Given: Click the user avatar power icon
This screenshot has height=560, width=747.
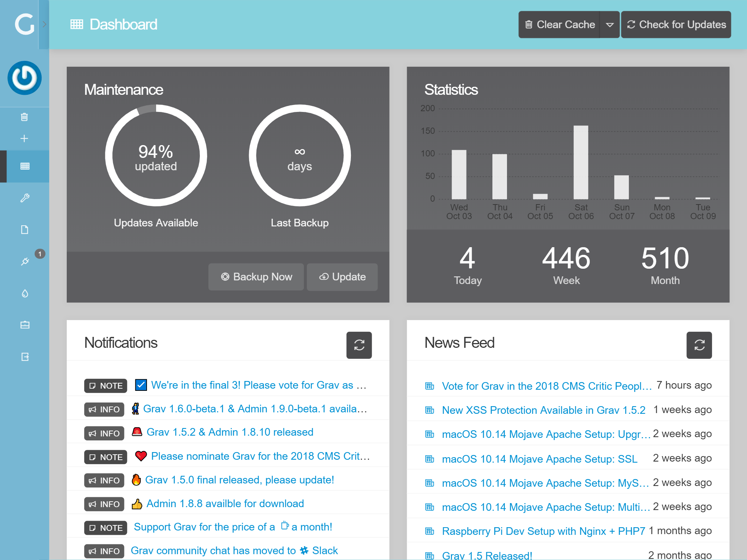Looking at the screenshot, I should 24,78.
